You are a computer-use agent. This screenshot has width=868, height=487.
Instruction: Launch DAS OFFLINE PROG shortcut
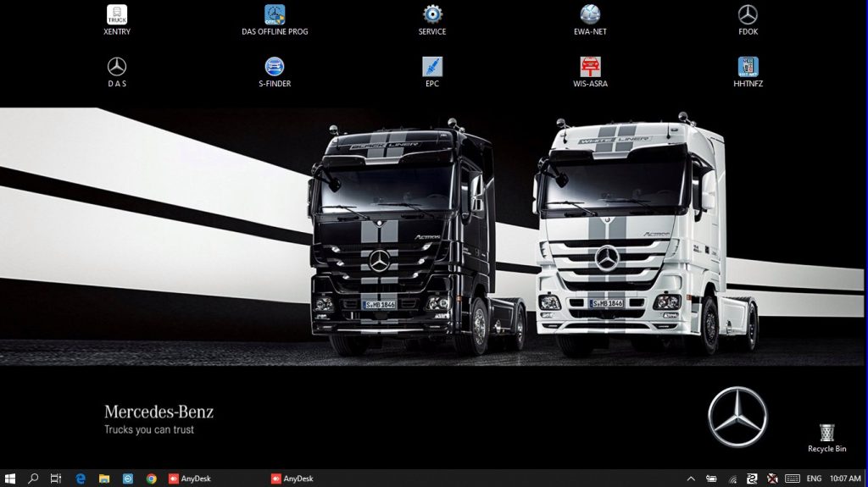tap(275, 20)
